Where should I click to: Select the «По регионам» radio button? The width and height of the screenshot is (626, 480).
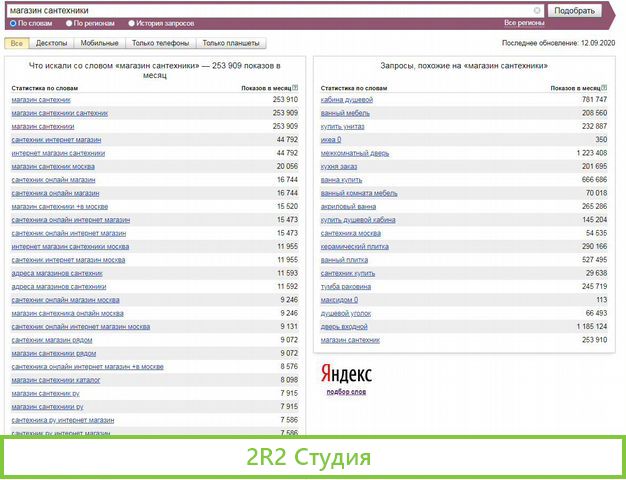click(69, 22)
